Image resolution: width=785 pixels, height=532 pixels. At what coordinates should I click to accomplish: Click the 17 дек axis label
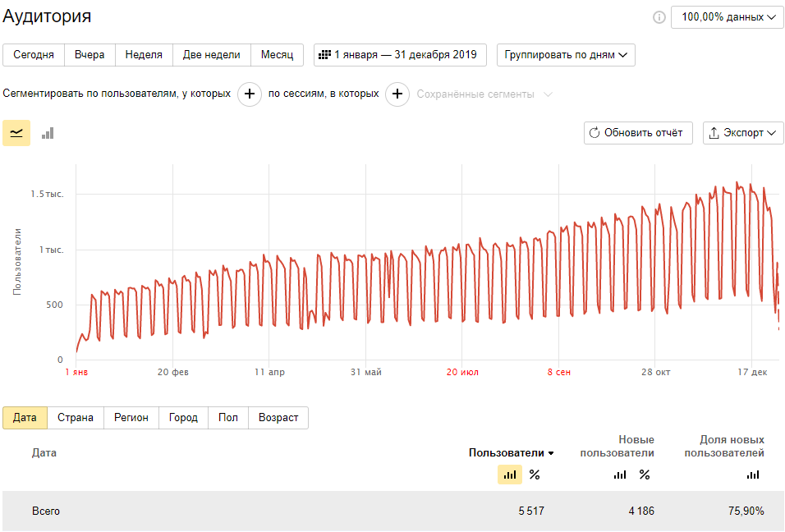pos(752,373)
